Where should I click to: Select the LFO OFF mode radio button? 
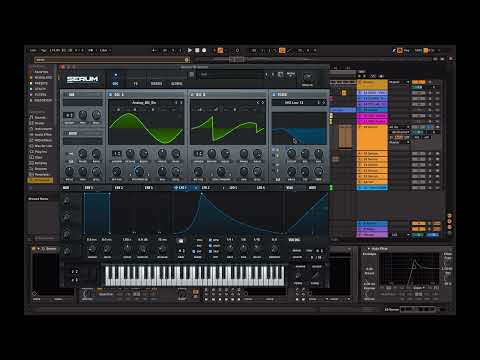tap(194, 251)
